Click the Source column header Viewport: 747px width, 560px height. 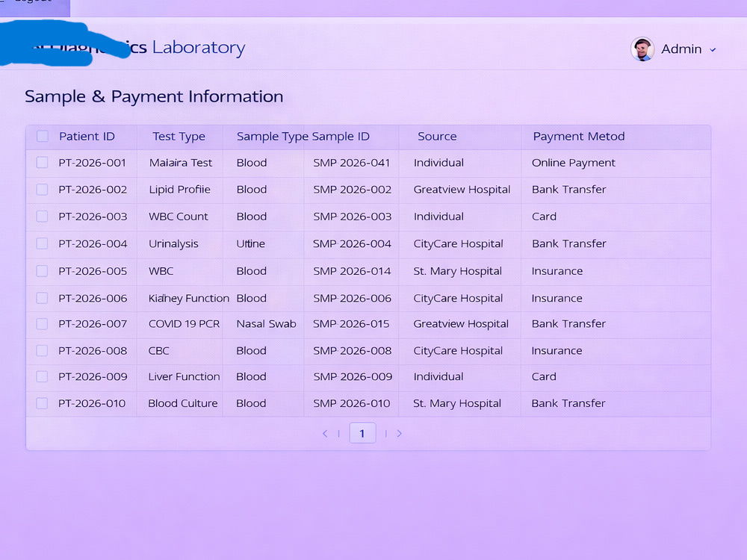(x=437, y=136)
